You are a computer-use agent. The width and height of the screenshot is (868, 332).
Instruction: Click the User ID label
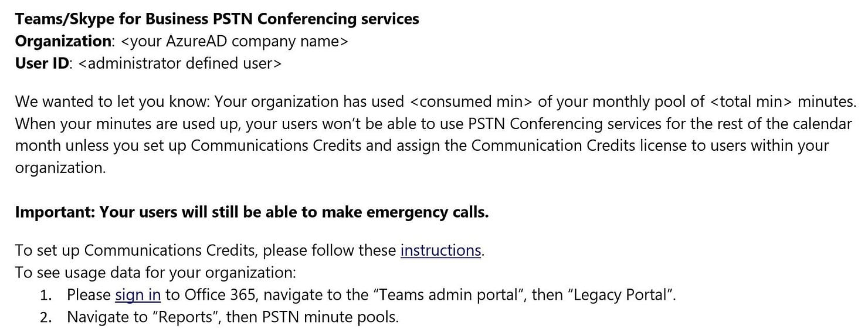pos(42,63)
